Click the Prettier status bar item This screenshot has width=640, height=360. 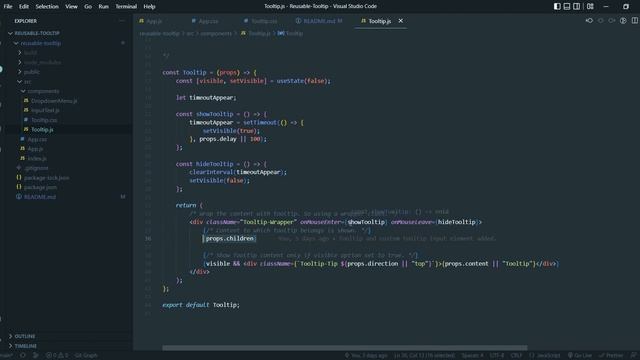(611, 356)
